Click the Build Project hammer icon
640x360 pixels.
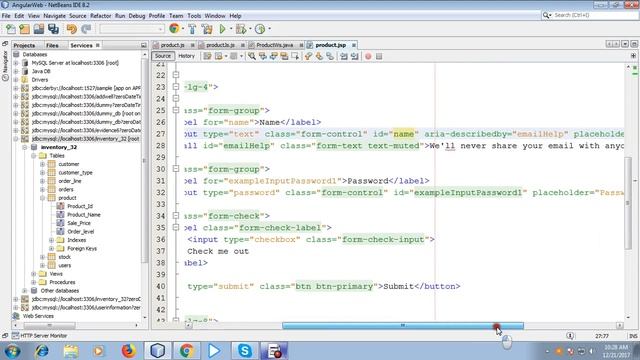pos(192,29)
